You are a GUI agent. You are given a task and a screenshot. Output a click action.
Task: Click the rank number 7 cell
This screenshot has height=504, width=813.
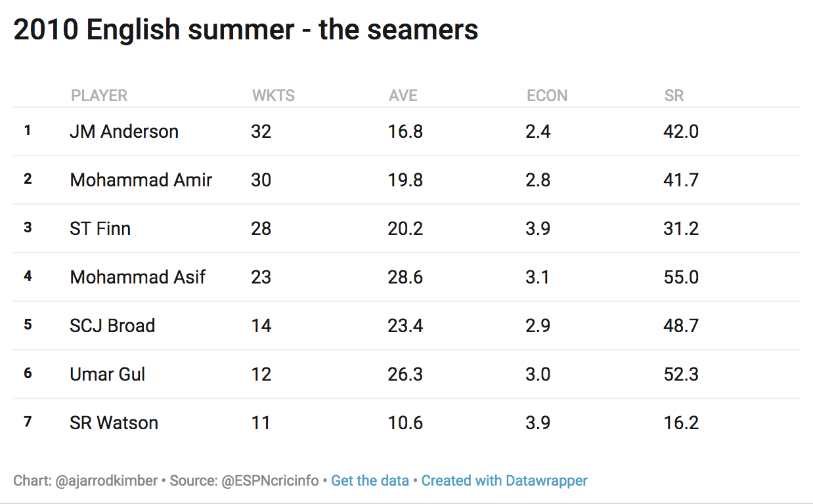28,421
